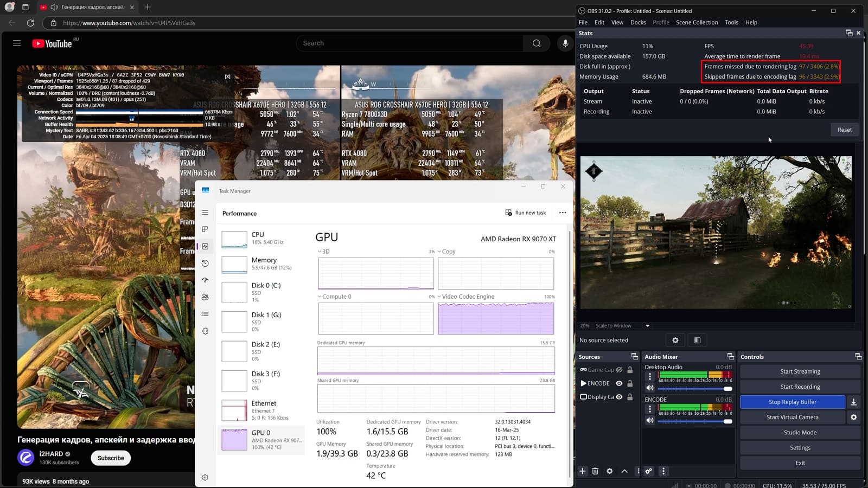Open the OBS Edit menu
868x488 pixels.
click(599, 22)
